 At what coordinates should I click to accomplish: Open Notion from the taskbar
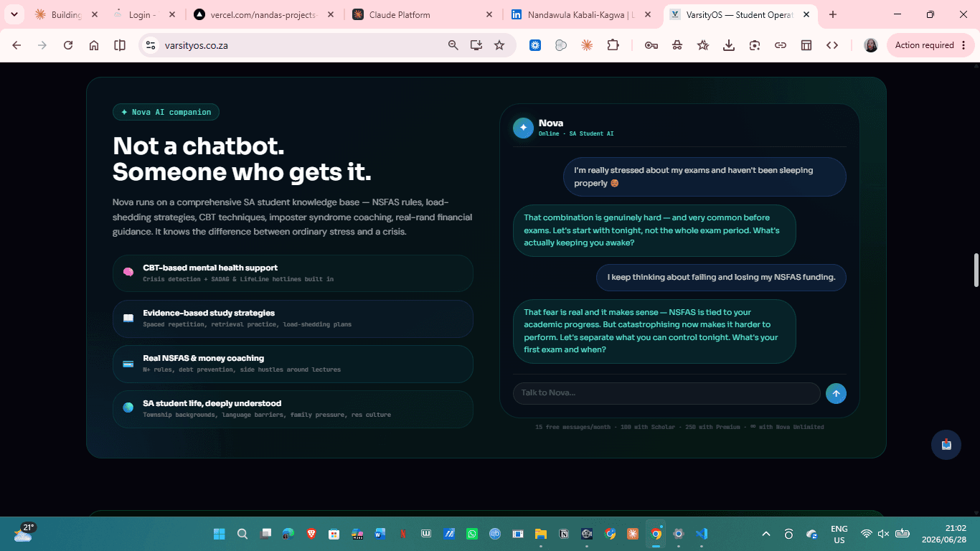[x=564, y=534]
